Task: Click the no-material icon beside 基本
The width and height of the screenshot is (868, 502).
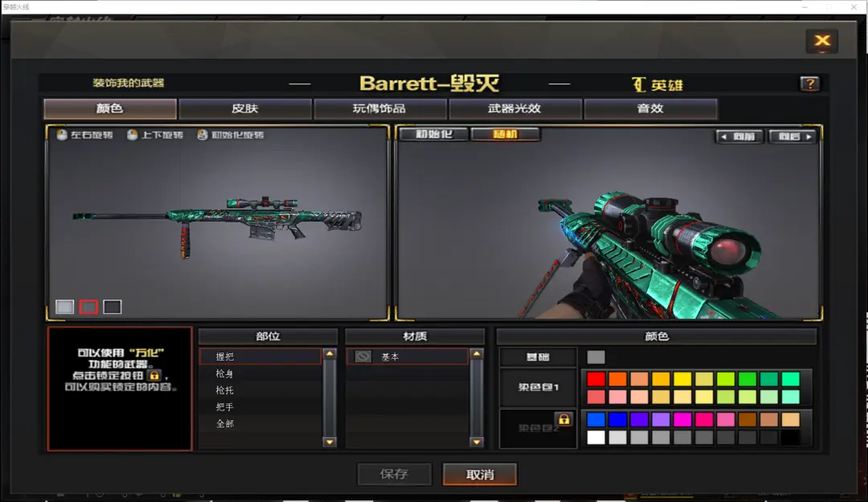Action: [362, 357]
